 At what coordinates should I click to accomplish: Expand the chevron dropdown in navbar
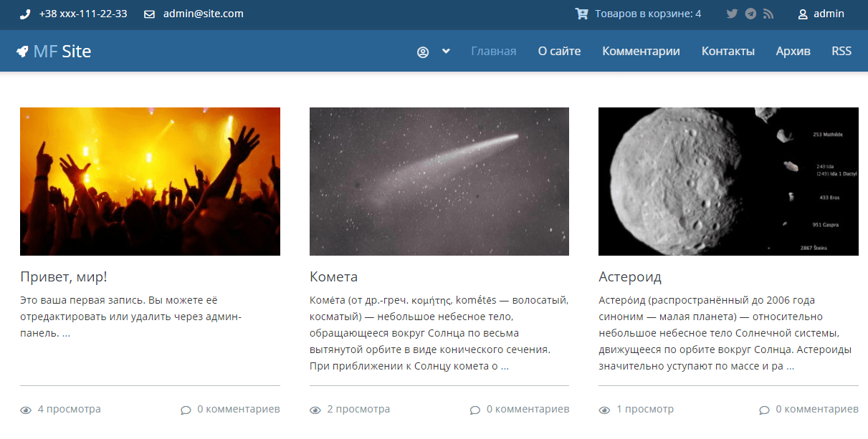point(446,51)
